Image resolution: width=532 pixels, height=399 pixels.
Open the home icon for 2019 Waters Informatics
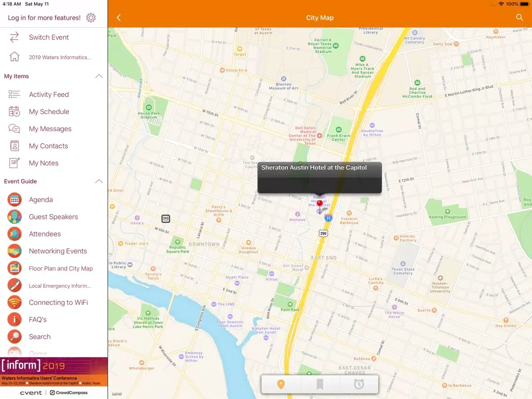[14, 57]
